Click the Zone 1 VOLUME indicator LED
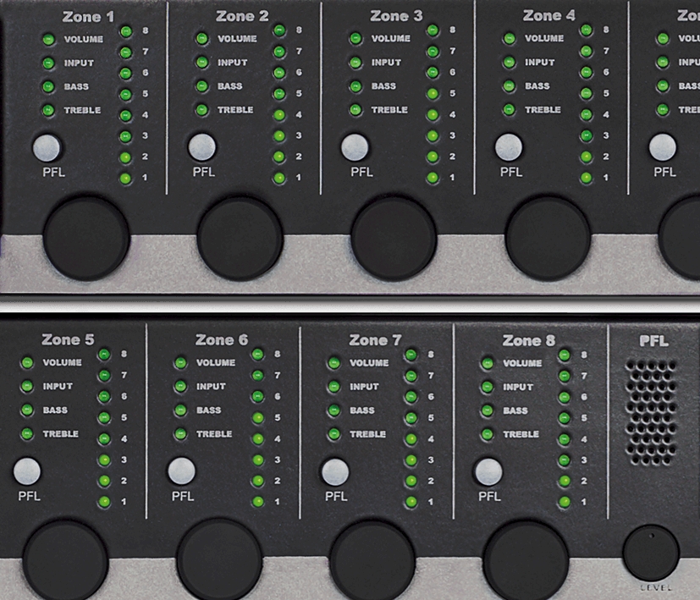 coord(48,39)
